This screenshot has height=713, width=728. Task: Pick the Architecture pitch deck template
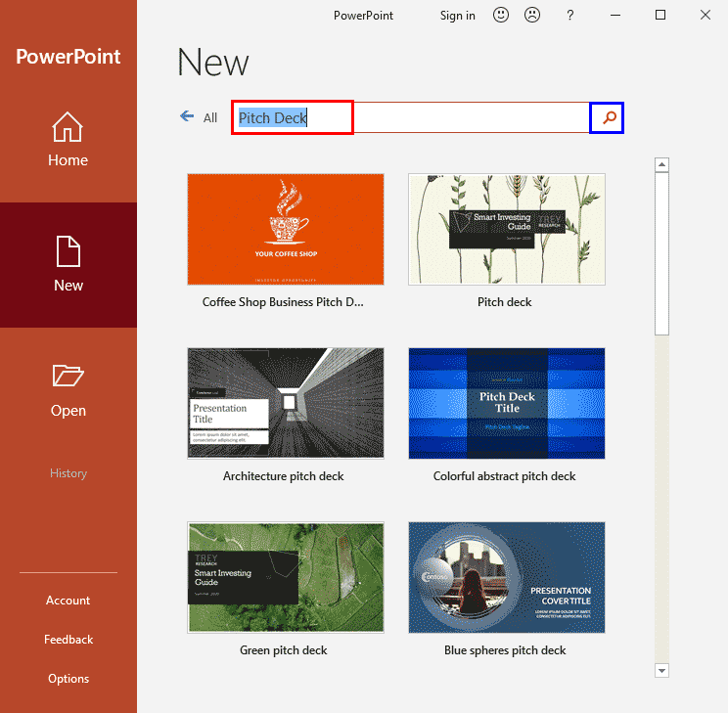click(x=285, y=403)
